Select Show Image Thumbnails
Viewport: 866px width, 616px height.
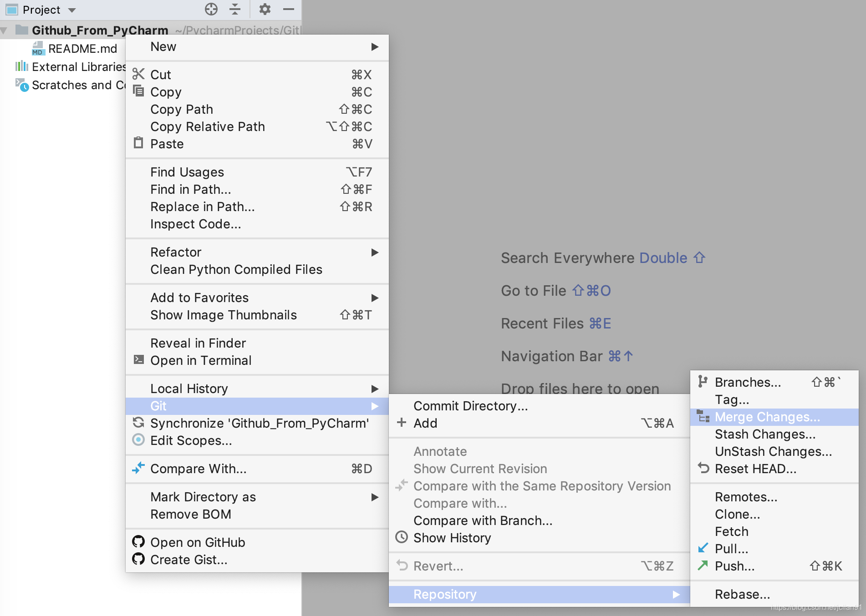coord(257,315)
